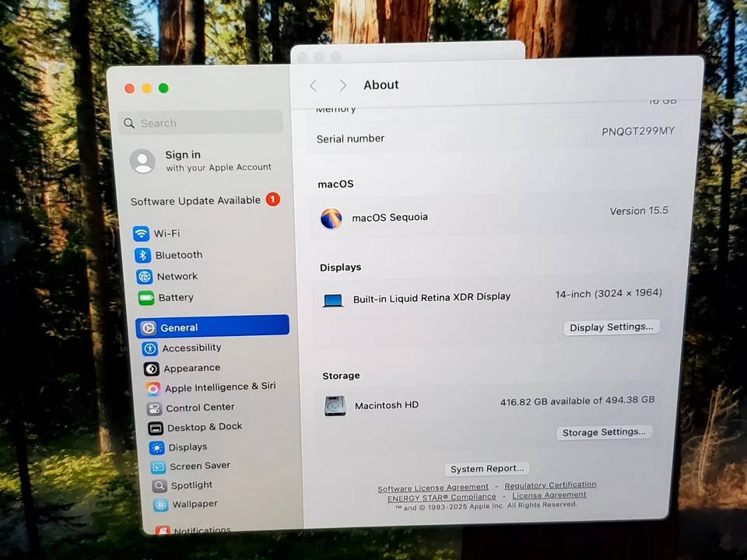The width and height of the screenshot is (747, 560).
Task: Click the Displays sun icon in sidebar
Action: [x=156, y=448]
